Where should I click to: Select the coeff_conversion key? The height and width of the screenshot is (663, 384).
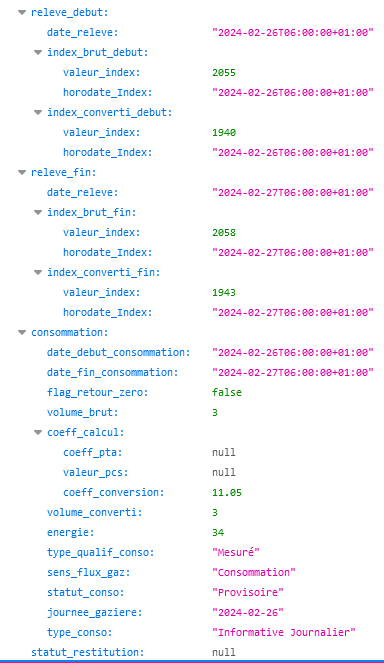113,493
